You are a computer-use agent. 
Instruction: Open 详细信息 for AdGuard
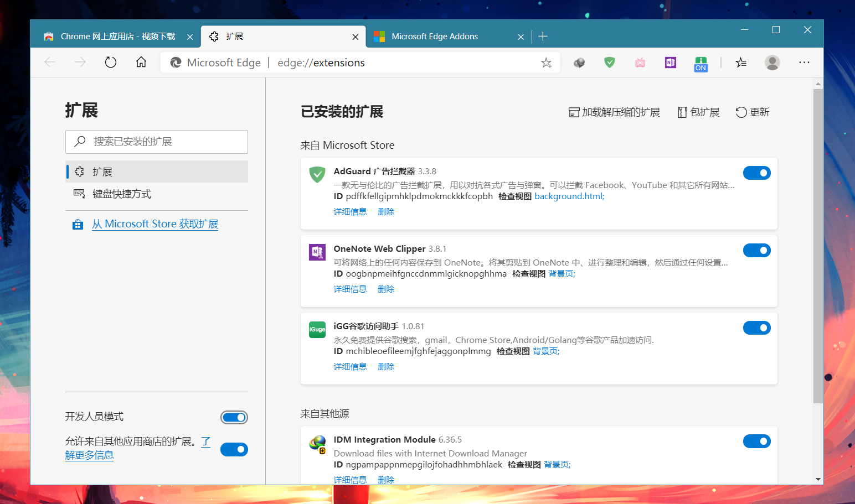[350, 212]
